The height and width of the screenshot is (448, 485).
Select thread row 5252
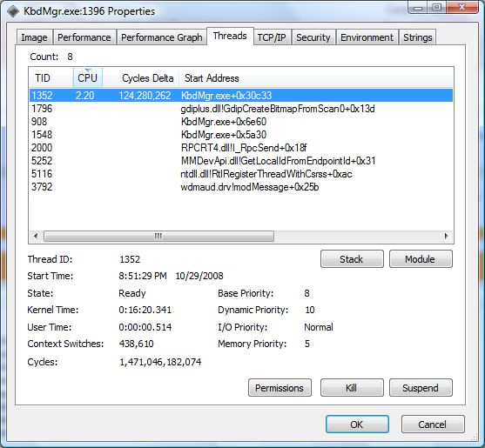pos(241,161)
